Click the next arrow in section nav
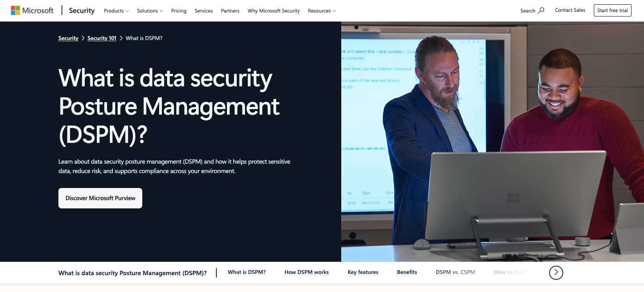Viewport: 644px width, 292px height. point(556,272)
